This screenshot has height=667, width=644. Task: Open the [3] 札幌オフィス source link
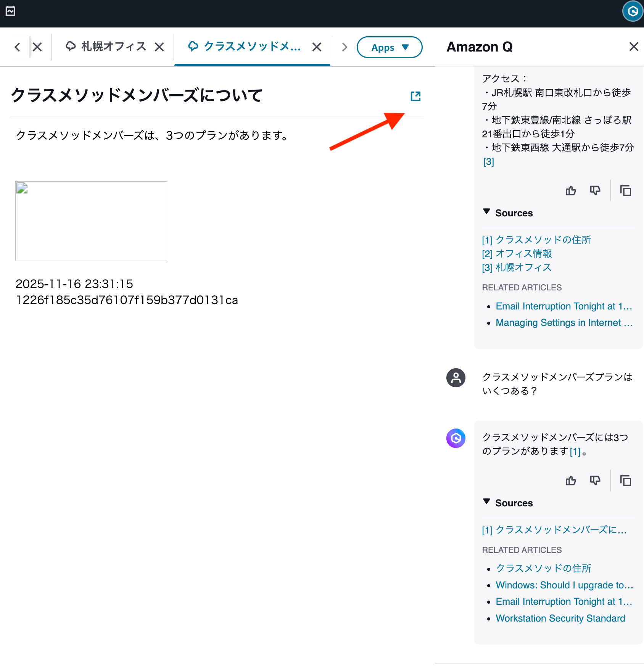click(x=523, y=267)
